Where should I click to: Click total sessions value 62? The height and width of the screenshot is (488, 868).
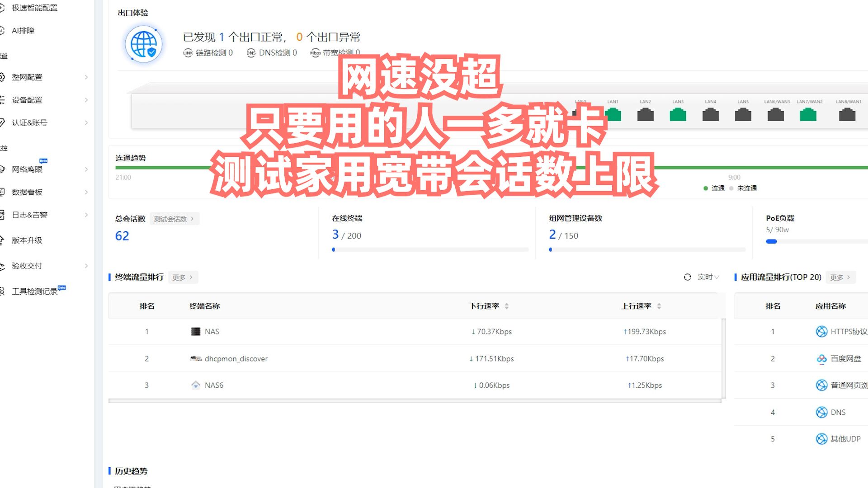[122, 236]
